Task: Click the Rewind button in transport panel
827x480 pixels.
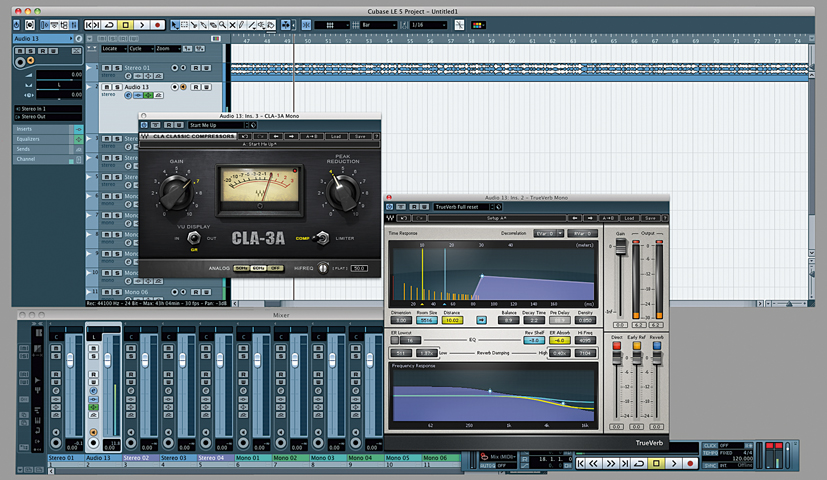Action: [594, 464]
